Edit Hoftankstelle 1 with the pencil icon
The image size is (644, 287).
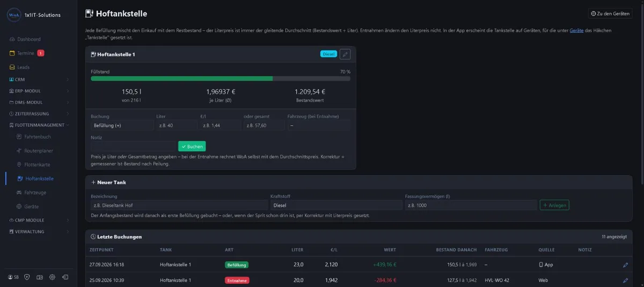click(x=345, y=54)
